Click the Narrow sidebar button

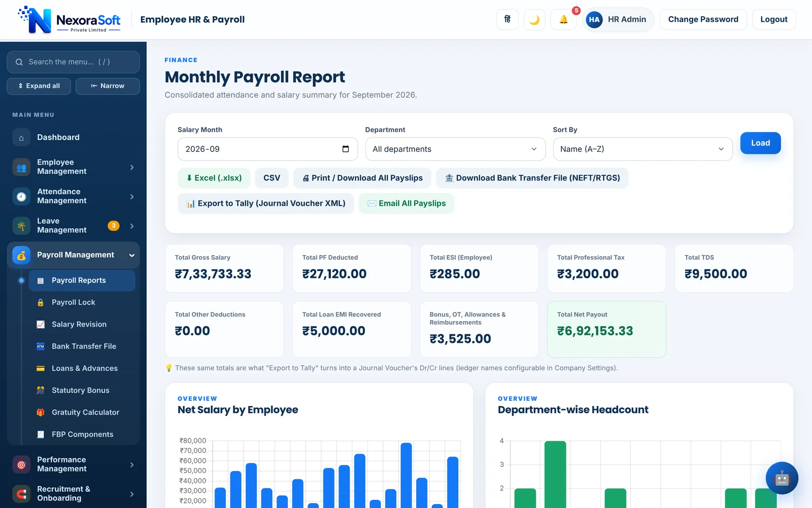click(x=108, y=86)
